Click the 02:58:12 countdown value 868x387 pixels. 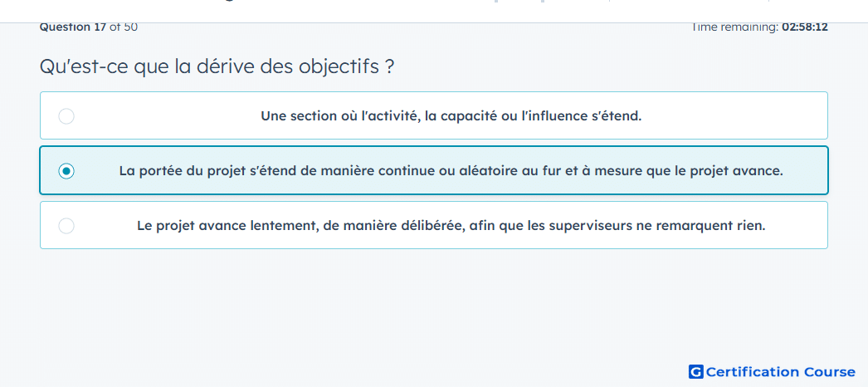[805, 27]
